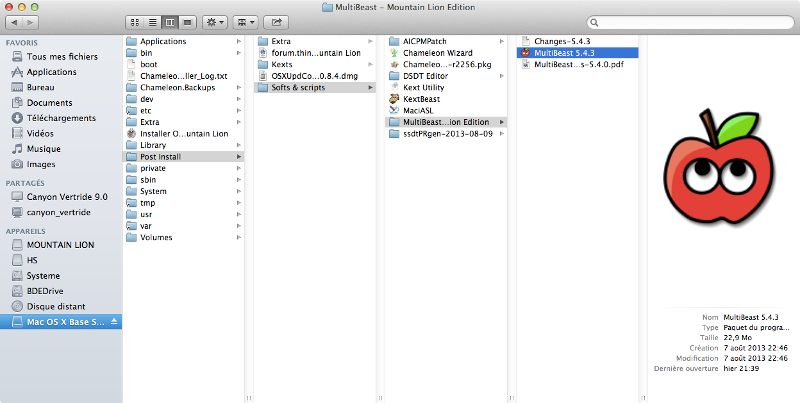Screen dimensions: 800x403
Task: Click the MultiBeast apple preview image
Action: tap(718, 166)
